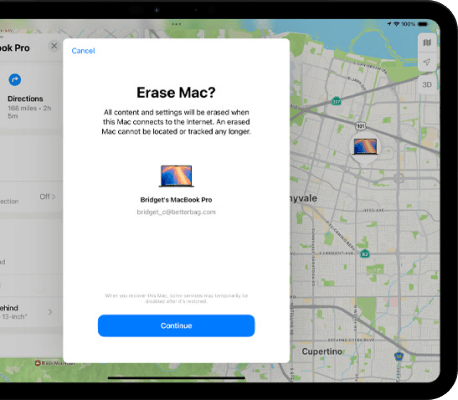Tap the Erase Mac? heading
Screen dimensions: 458x400
(x=176, y=92)
